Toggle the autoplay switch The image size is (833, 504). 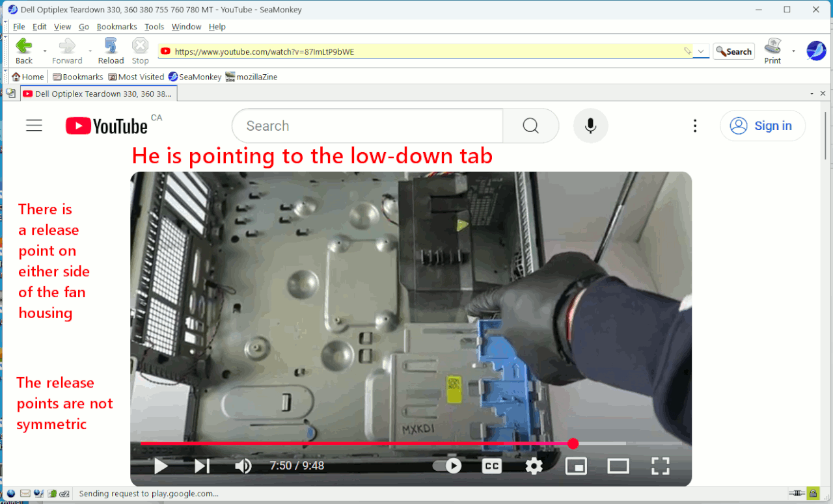447,466
